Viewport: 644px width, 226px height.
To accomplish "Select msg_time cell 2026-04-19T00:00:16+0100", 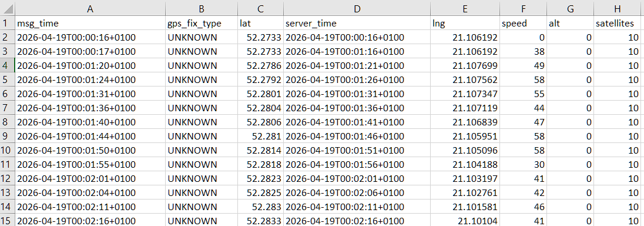I will (x=90, y=38).
